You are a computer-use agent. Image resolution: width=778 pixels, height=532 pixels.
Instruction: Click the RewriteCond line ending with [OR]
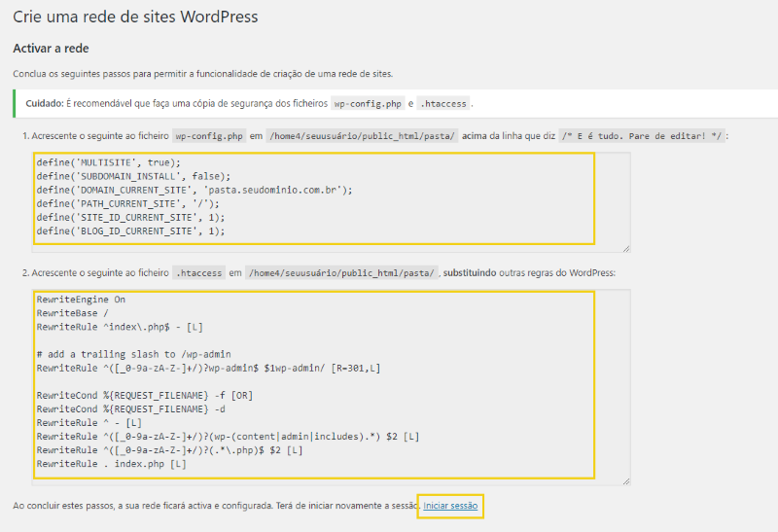144,396
